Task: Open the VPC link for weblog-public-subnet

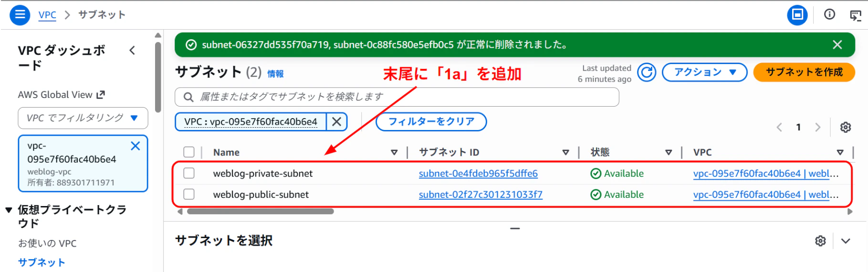Action: (766, 195)
